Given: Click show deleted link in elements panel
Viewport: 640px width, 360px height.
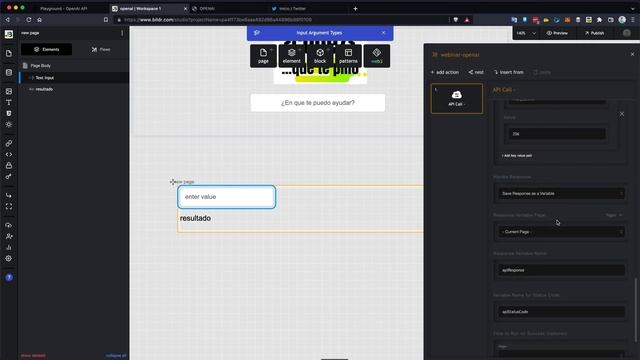Looking at the screenshot, I should [x=33, y=356].
